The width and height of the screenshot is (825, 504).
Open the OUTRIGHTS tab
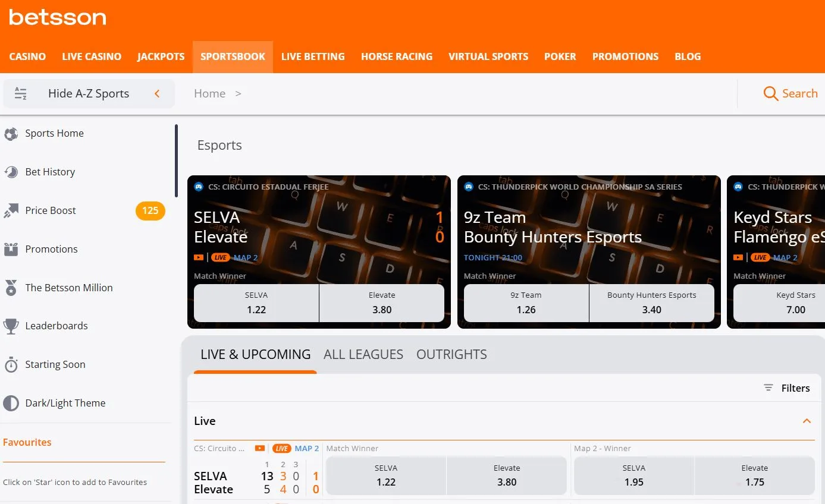pyautogui.click(x=451, y=355)
